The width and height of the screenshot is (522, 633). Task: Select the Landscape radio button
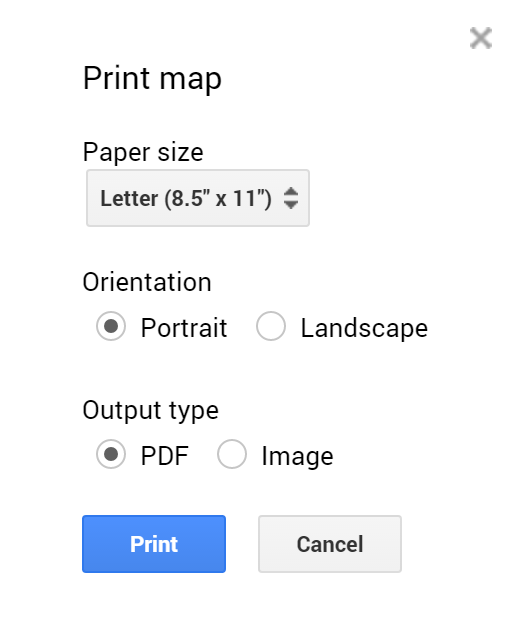click(270, 326)
